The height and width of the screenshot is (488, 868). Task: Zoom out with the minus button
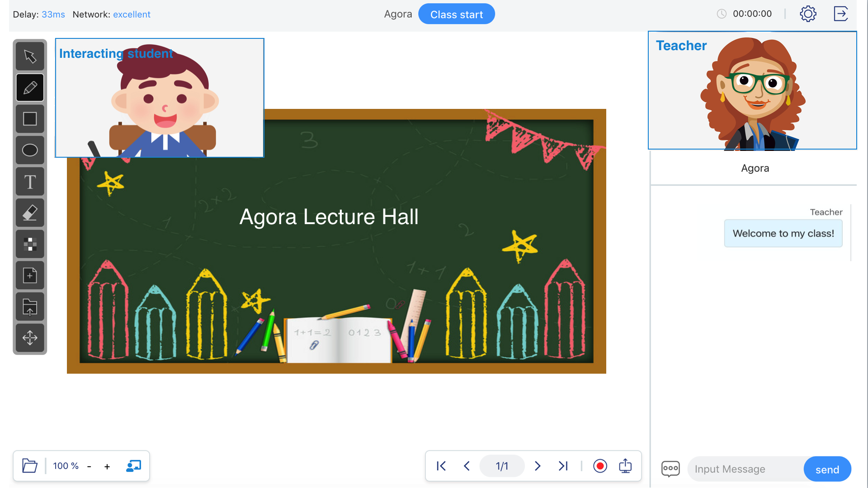[89, 466]
